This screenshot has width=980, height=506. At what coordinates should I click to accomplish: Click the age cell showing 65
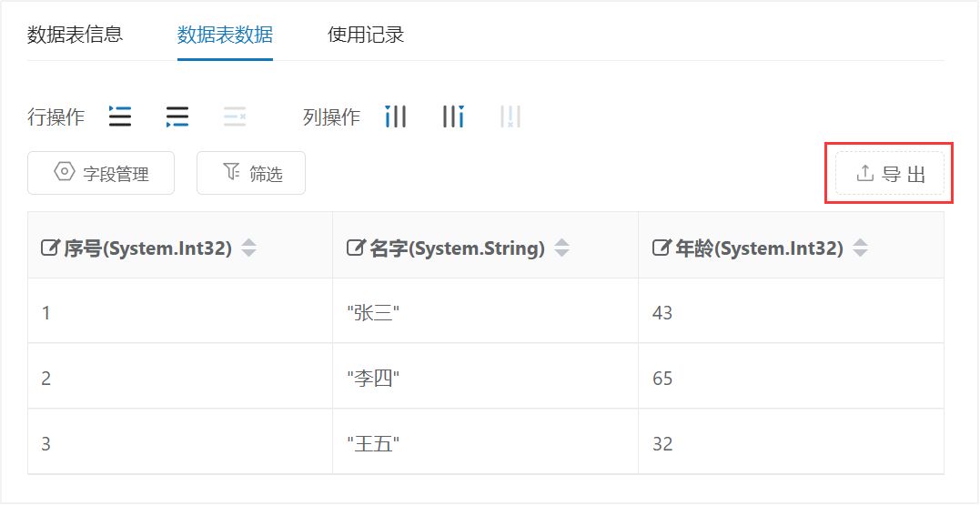pos(662,378)
